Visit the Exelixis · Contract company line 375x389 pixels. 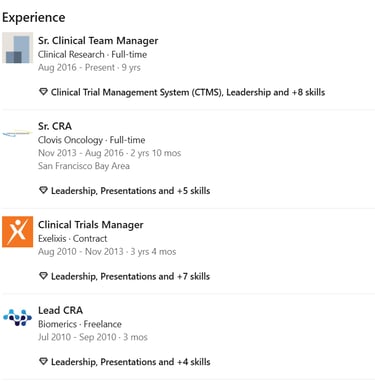73,239
